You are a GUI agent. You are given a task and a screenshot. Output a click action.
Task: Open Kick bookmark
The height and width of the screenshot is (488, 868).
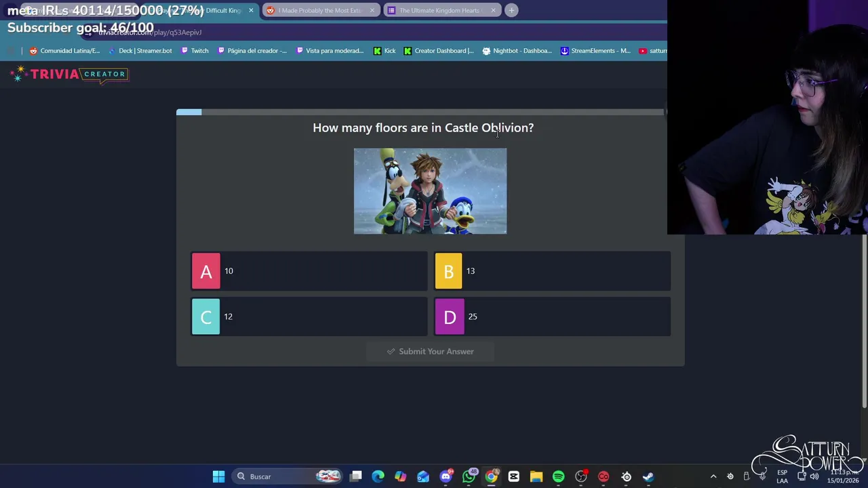384,51
